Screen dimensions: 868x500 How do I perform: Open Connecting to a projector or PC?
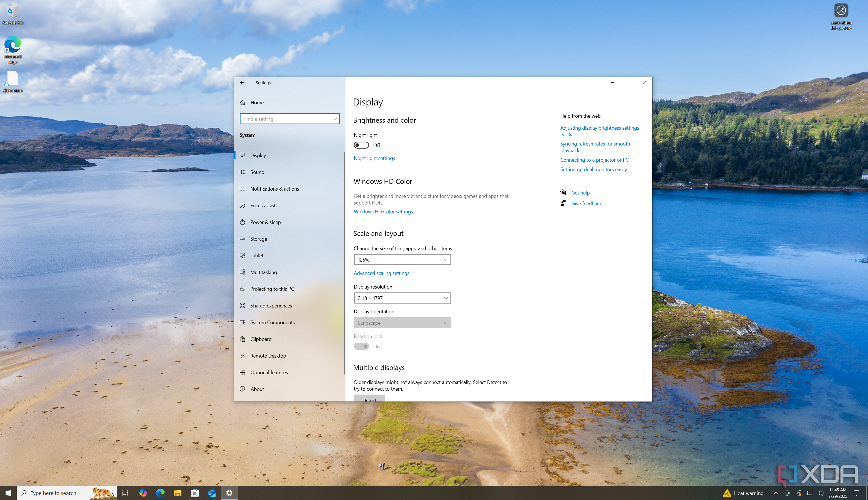tap(594, 160)
